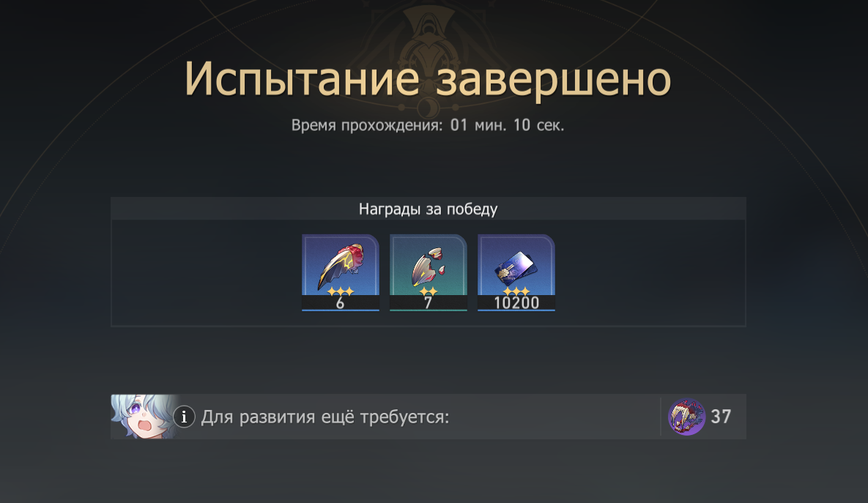Click the "Испытание завершено" title
The height and width of the screenshot is (503, 868).
point(427,79)
